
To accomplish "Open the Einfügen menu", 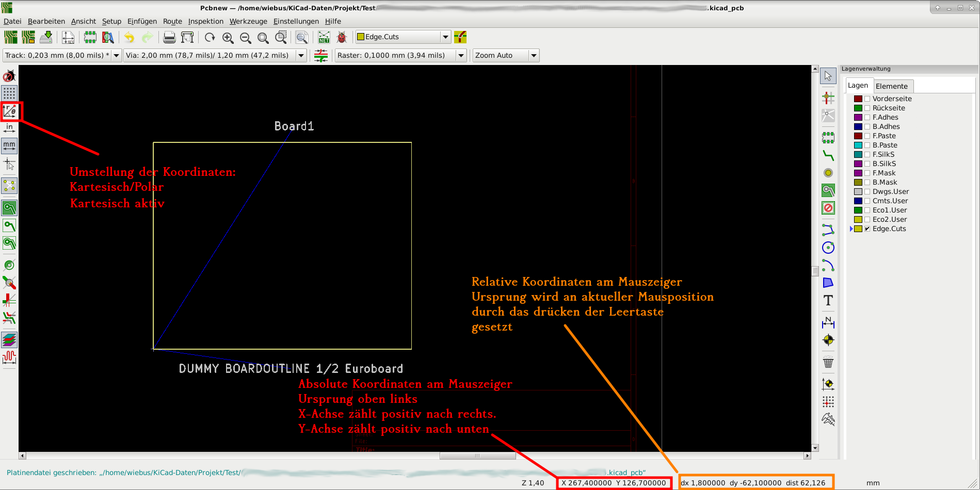I will (142, 21).
